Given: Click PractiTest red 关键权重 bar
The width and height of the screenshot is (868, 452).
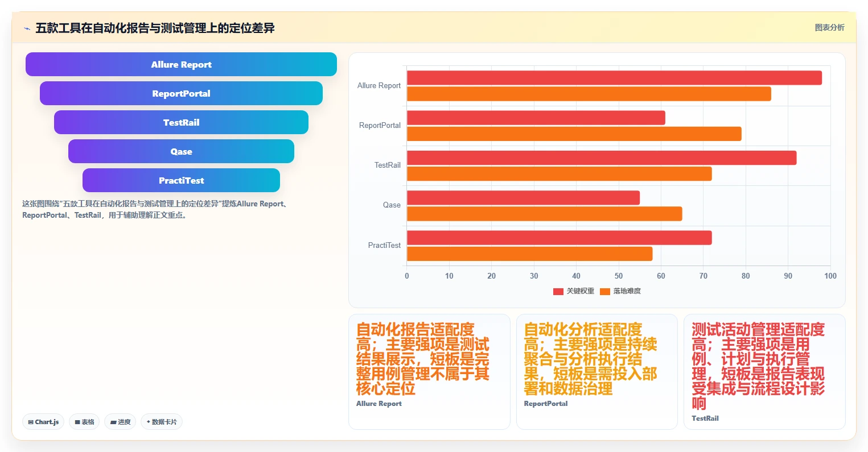Looking at the screenshot, I should pyautogui.click(x=560, y=238).
